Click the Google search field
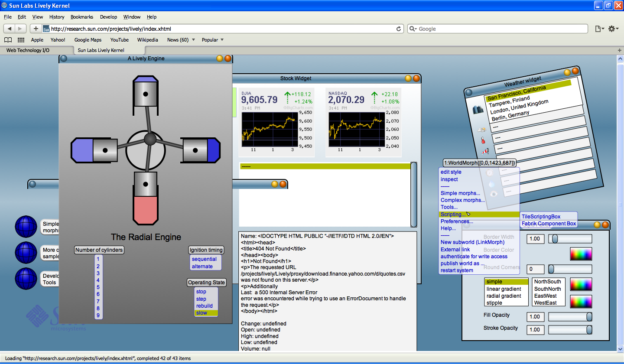This screenshot has height=364, width=624. (x=497, y=29)
